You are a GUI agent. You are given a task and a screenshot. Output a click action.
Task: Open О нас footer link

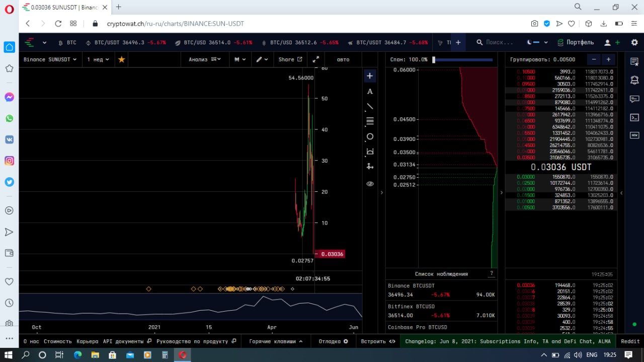[31, 341]
